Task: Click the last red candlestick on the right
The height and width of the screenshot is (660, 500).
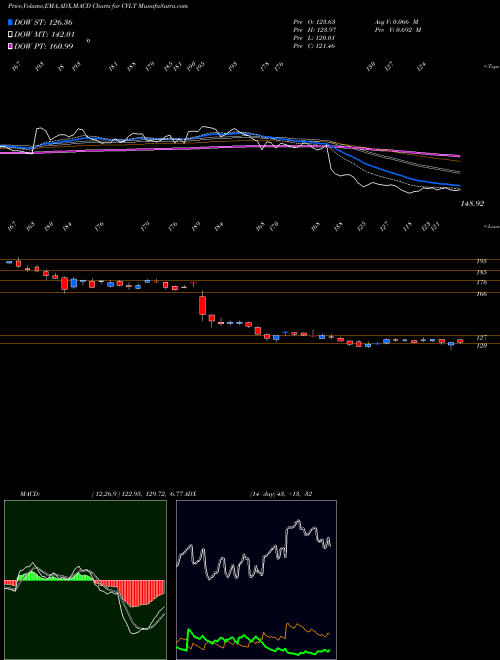Action: [x=460, y=341]
